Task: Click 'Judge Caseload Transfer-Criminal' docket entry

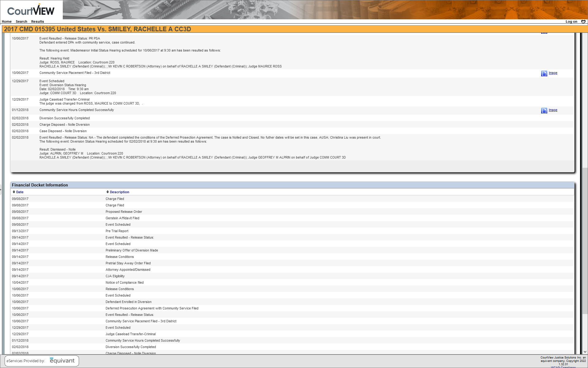Action: coord(64,99)
